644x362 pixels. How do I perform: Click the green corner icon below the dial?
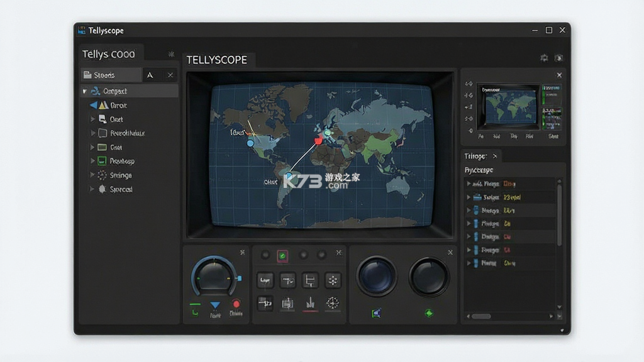pos(195,313)
